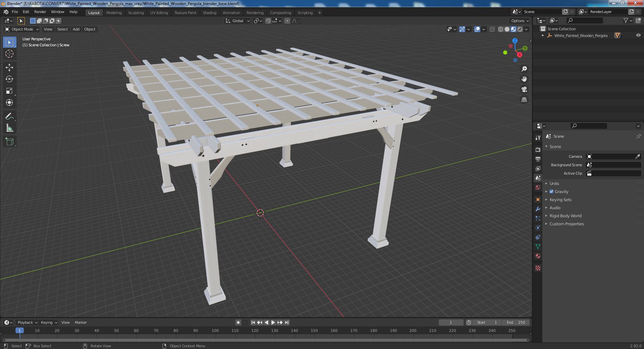Activate the Annotate tool
The width and height of the screenshot is (644, 349).
(x=9, y=117)
